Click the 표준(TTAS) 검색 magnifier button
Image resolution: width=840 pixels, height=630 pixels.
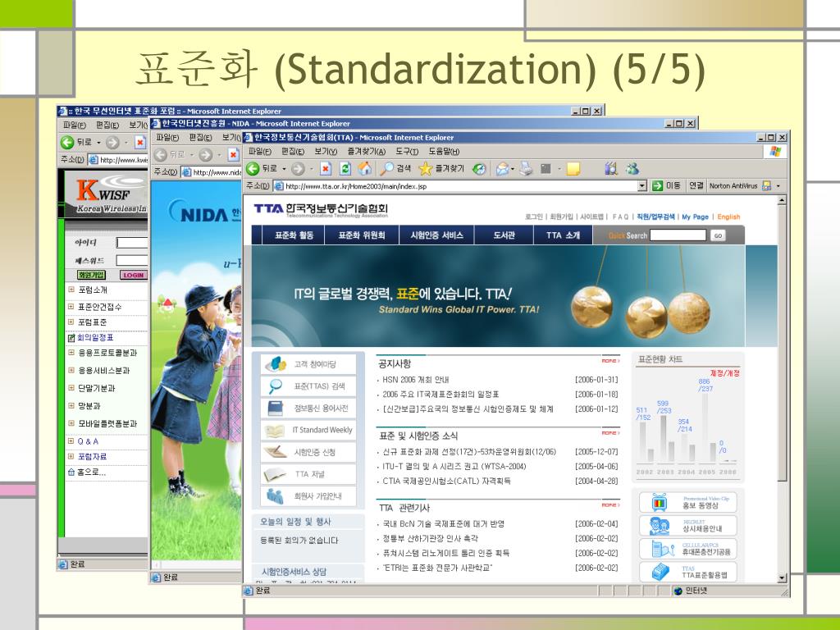tap(308, 386)
